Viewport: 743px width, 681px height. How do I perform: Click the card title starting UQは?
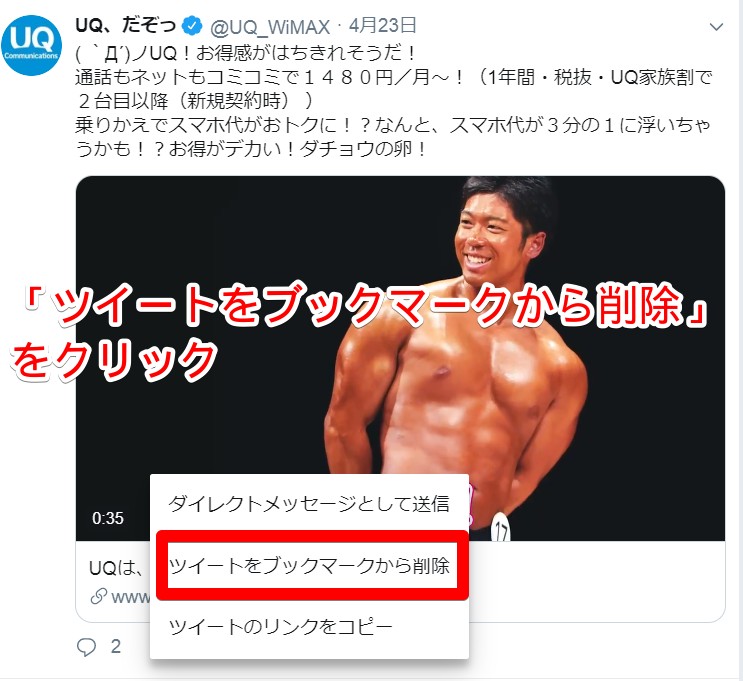[x=117, y=568]
